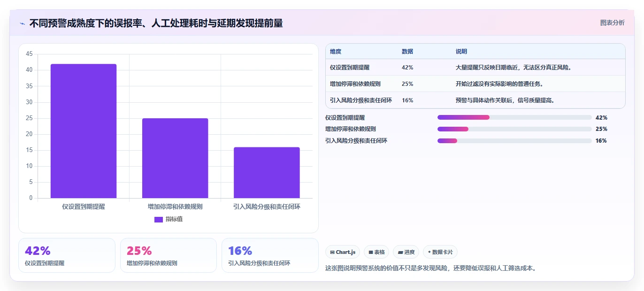Click the 引入风险分级和责任闭环 caption in the 16% card
Viewport: 644px width, 291px height.
click(259, 263)
